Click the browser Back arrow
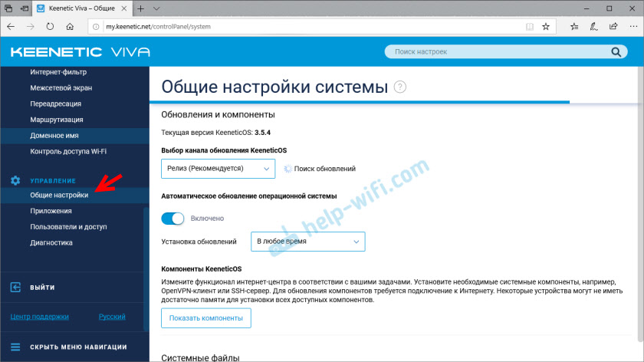Screen dimensions: 644x362 [x=11, y=26]
